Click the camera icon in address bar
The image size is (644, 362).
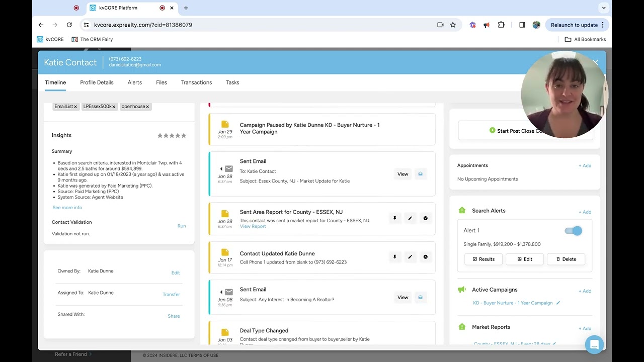click(x=440, y=25)
